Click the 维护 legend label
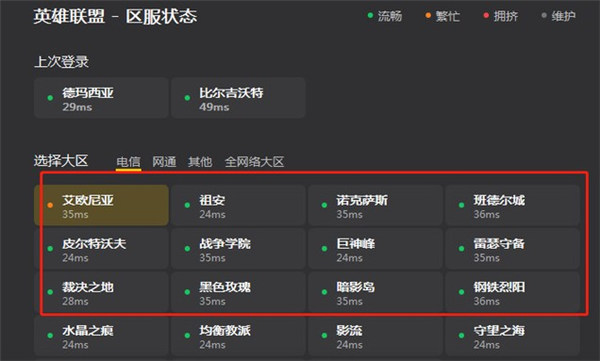Screen dimensions: 600x361 point(564,16)
